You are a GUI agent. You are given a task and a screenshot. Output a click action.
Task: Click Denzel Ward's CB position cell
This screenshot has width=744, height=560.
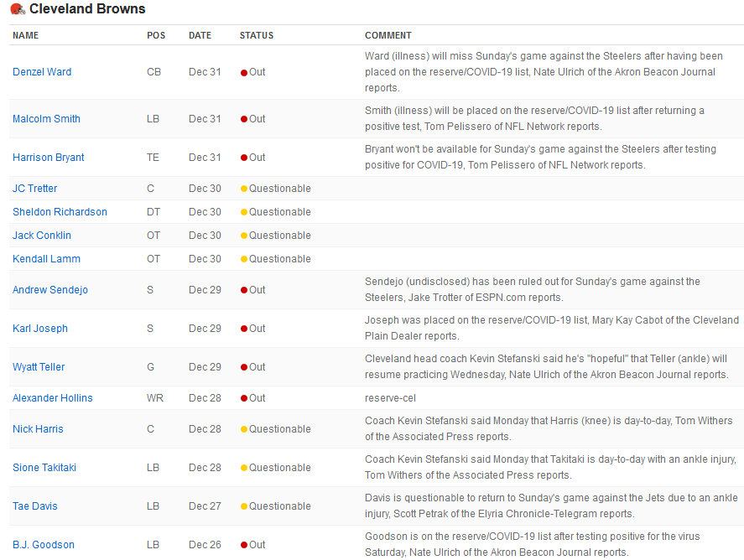coord(153,72)
